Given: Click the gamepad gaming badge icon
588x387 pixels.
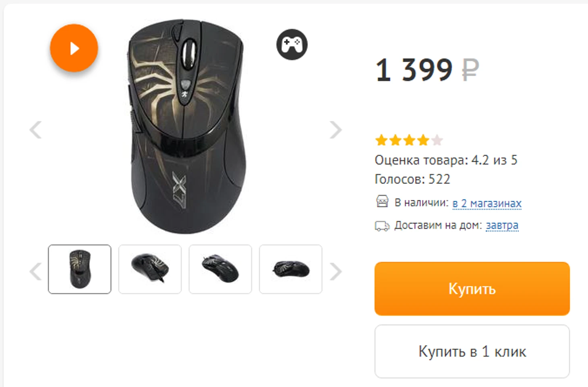Looking at the screenshot, I should point(292,44).
